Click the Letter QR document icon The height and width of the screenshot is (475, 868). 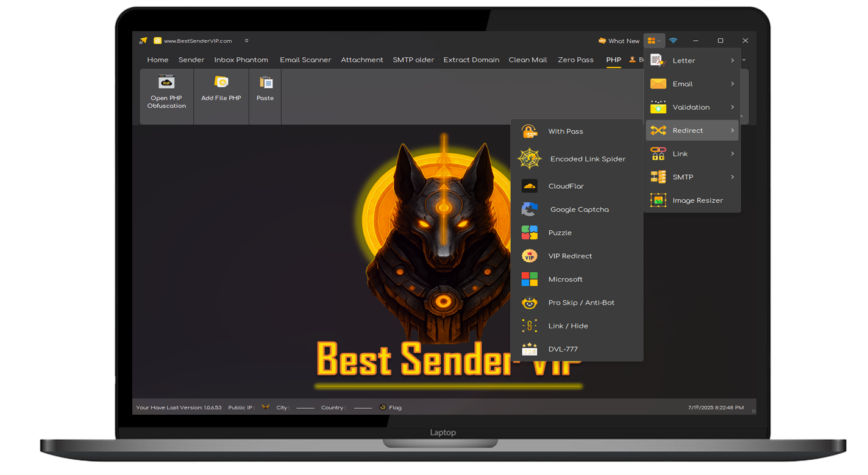coord(658,60)
